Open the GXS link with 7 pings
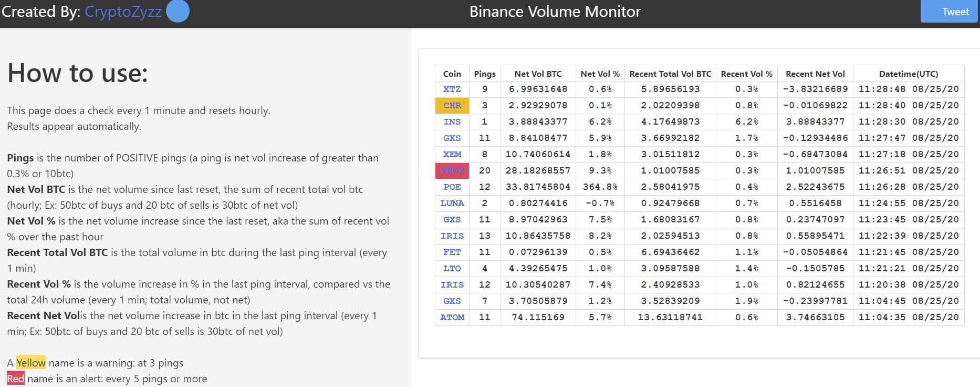 point(452,301)
